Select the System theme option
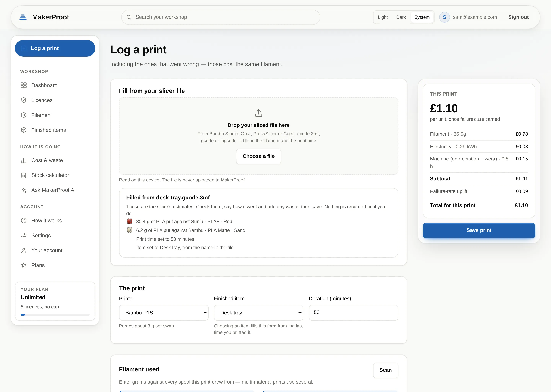Screen dimensions: 551x392 click(x=422, y=17)
